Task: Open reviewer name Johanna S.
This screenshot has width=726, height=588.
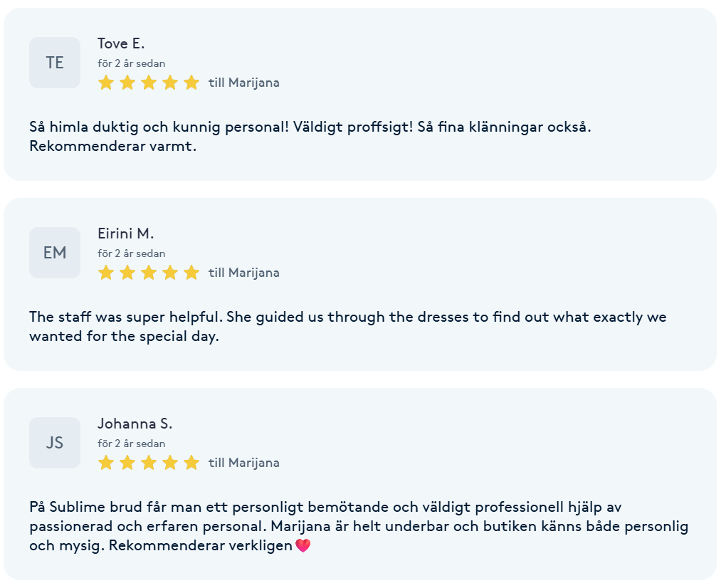Action: tap(135, 424)
